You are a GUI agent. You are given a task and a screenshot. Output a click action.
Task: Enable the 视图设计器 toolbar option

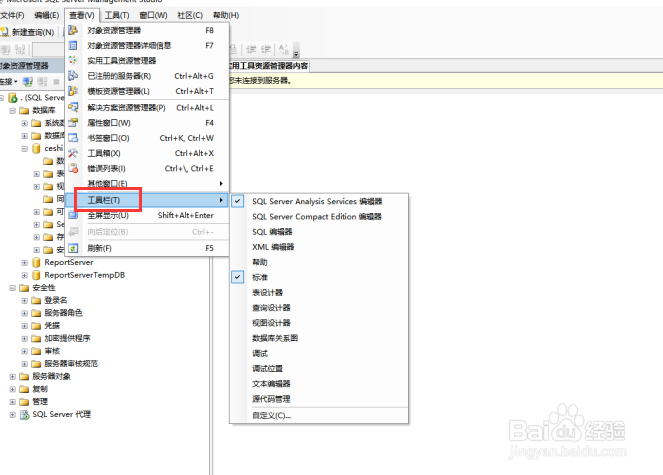tap(271, 323)
